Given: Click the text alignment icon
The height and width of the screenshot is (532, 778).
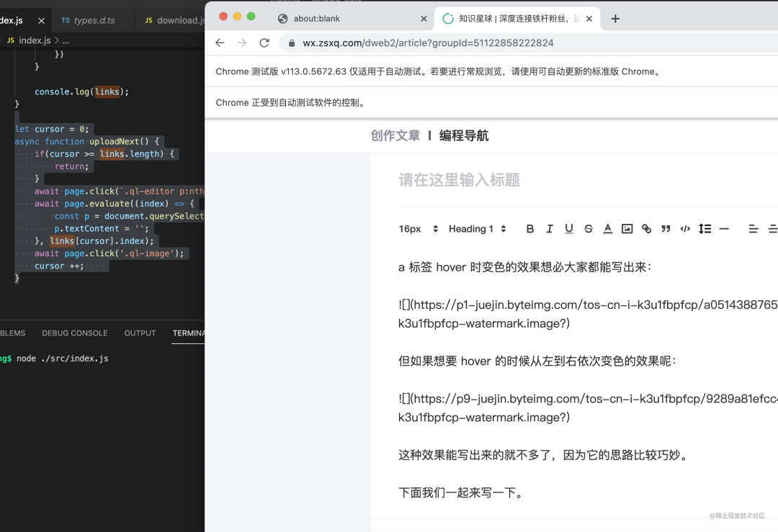Looking at the screenshot, I should pyautogui.click(x=754, y=229).
